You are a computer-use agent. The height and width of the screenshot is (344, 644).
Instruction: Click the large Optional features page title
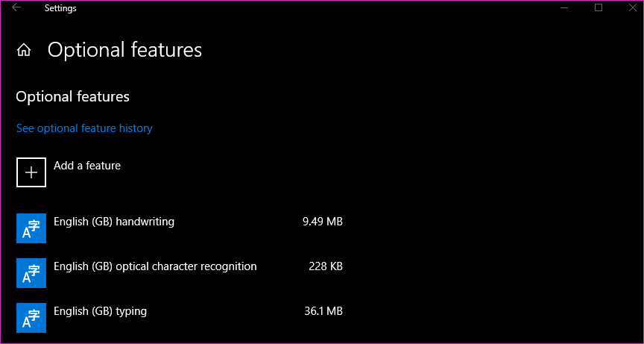[x=125, y=50]
